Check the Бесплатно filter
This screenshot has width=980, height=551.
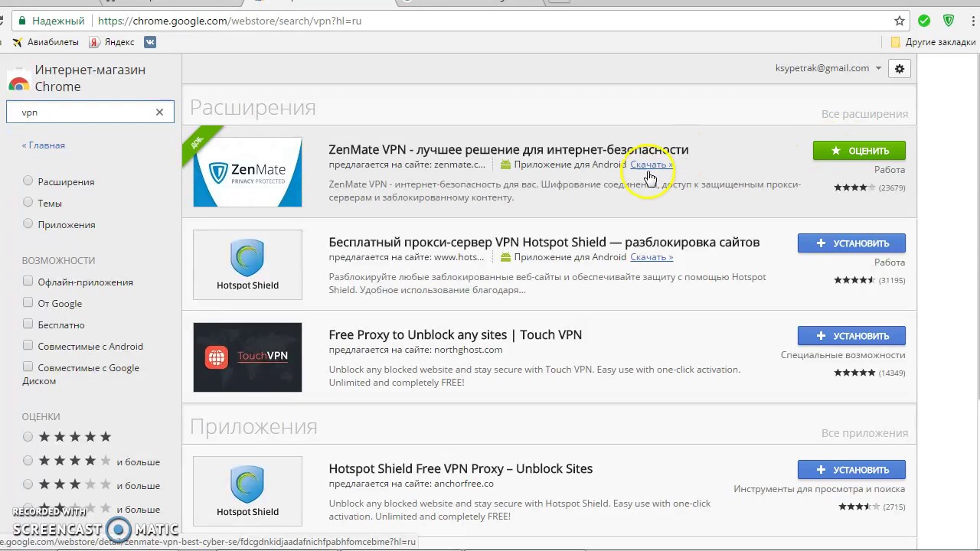(28, 324)
